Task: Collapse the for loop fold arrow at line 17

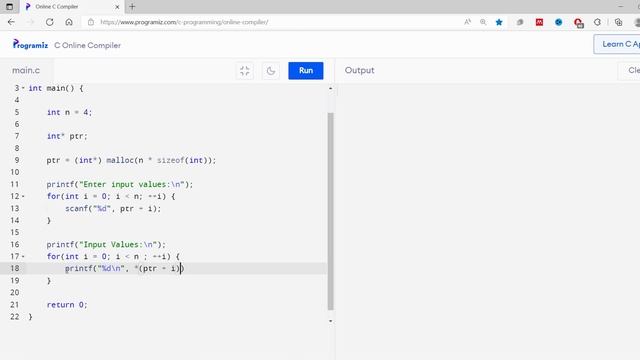Action: [x=23, y=256]
